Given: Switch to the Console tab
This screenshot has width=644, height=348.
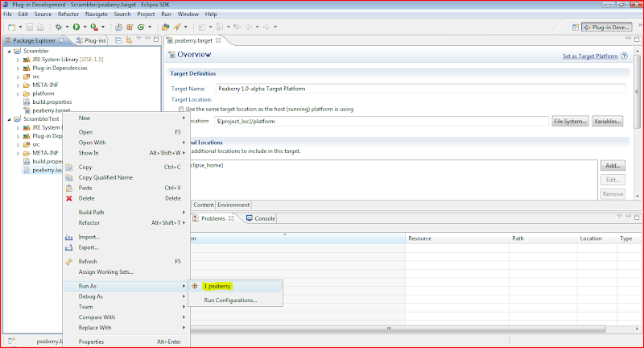Looking at the screenshot, I should point(261,218).
